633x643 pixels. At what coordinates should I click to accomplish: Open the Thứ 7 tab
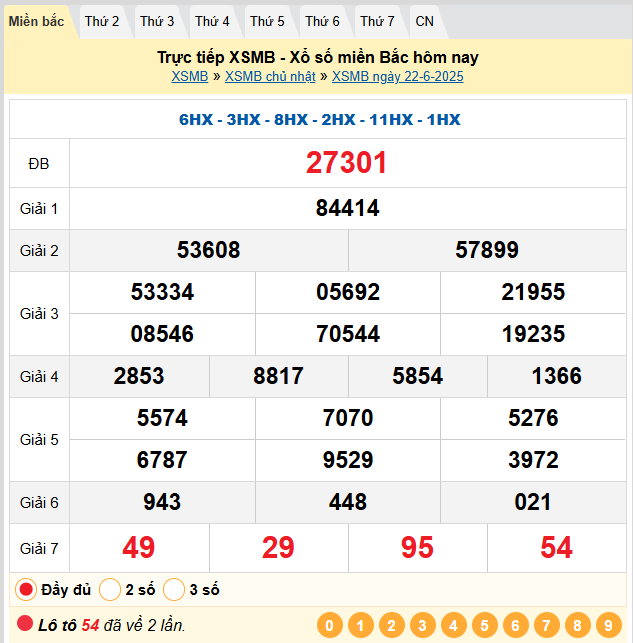coord(377,21)
